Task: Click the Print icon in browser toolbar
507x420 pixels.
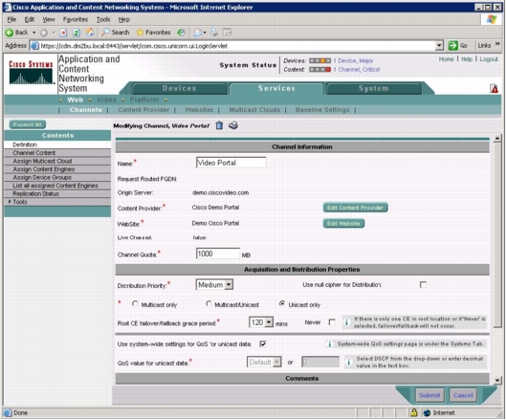Action: pos(214,33)
